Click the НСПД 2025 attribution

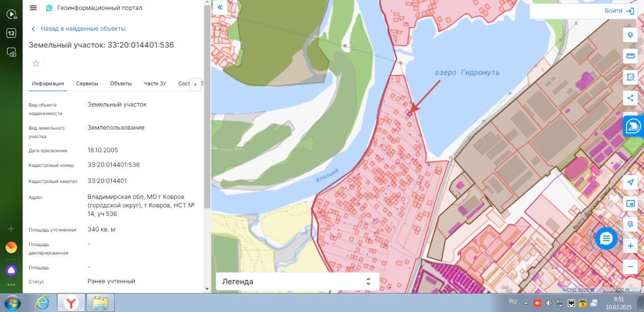(579, 289)
